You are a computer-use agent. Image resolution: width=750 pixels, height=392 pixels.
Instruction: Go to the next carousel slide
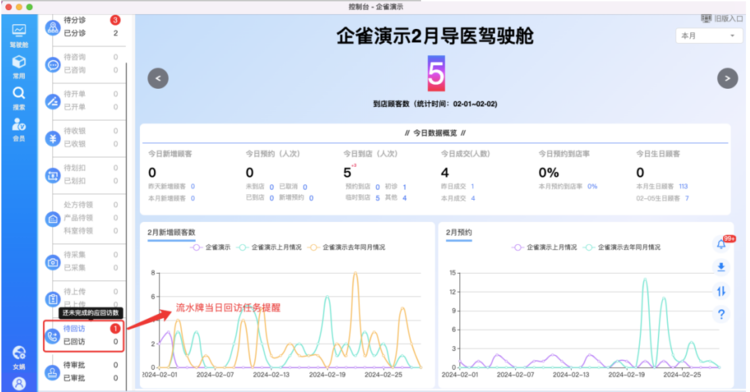coord(727,78)
